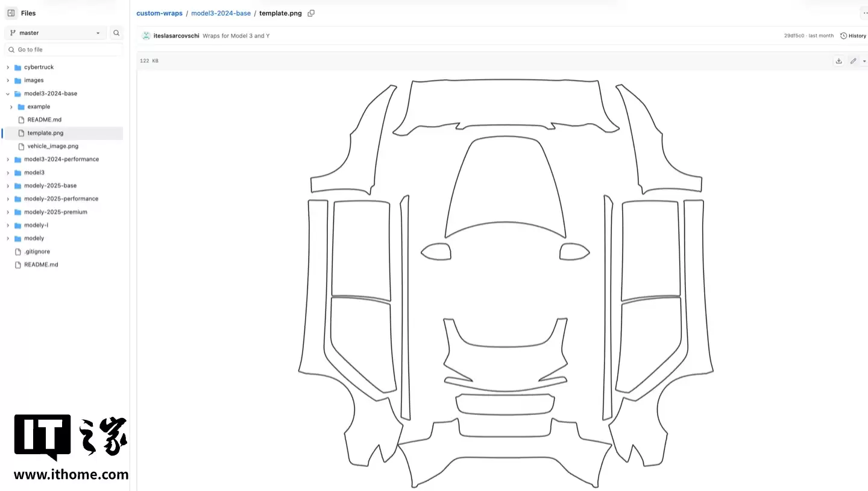Open the more options kebab menu
This screenshot has width=868, height=491.
click(866, 13)
